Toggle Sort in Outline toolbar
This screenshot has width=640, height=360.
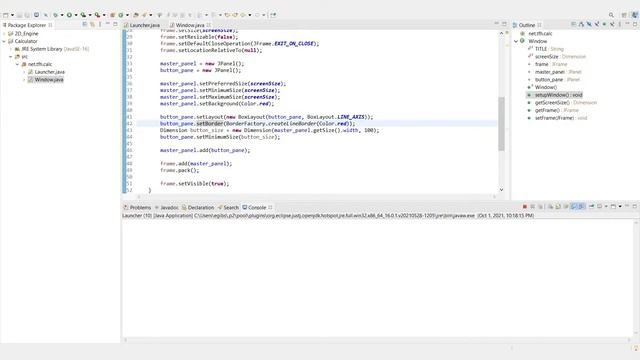(581, 24)
